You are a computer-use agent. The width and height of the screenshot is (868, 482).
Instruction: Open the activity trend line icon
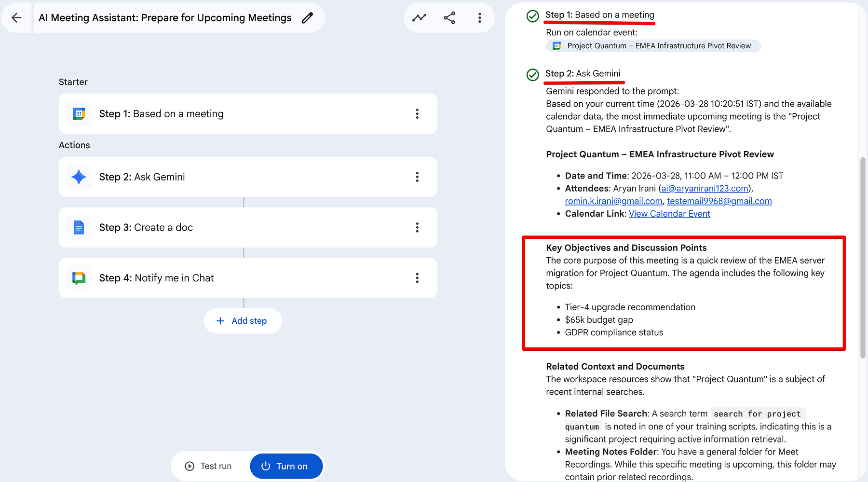pyautogui.click(x=419, y=18)
